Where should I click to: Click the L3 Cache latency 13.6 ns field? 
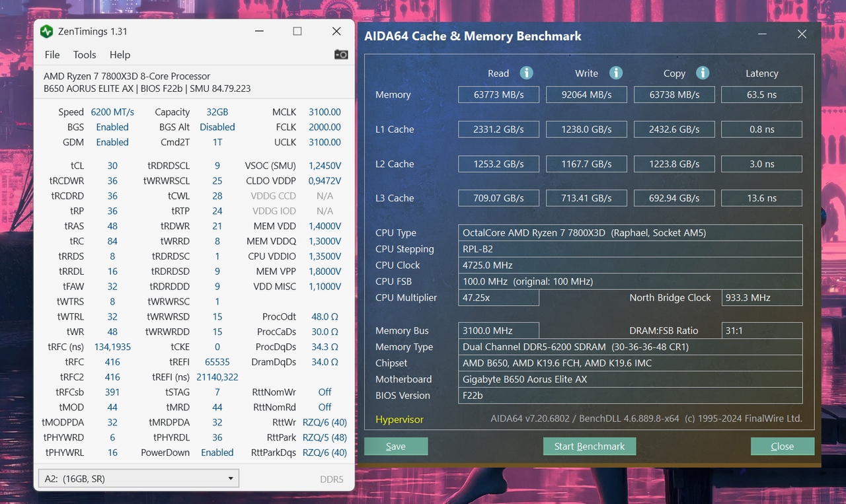[761, 198]
